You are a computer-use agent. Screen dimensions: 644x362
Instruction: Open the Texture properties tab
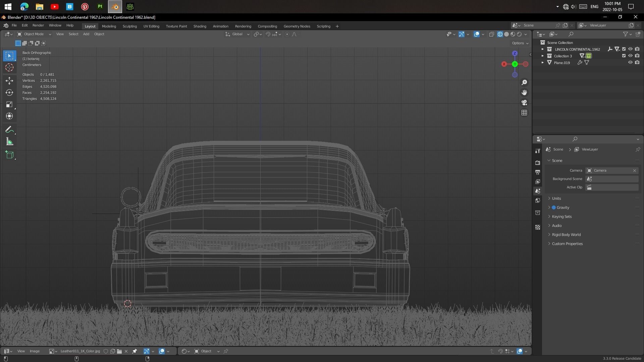(538, 227)
